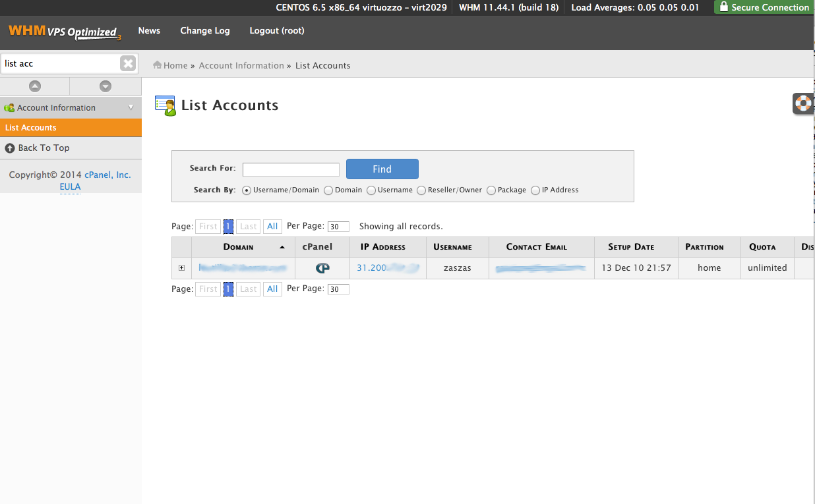This screenshot has width=815, height=504.
Task: Click the up arrow icon in sidebar
Action: click(x=35, y=86)
